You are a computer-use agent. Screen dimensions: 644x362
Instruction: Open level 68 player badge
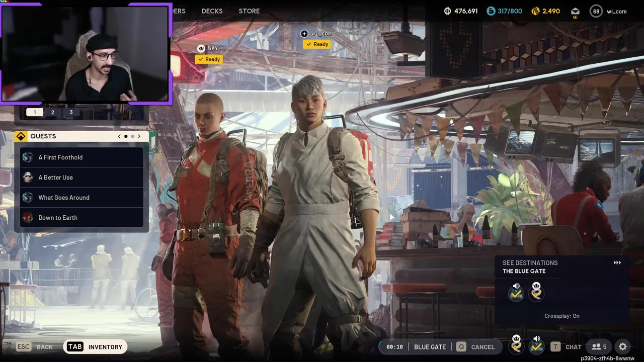(596, 11)
